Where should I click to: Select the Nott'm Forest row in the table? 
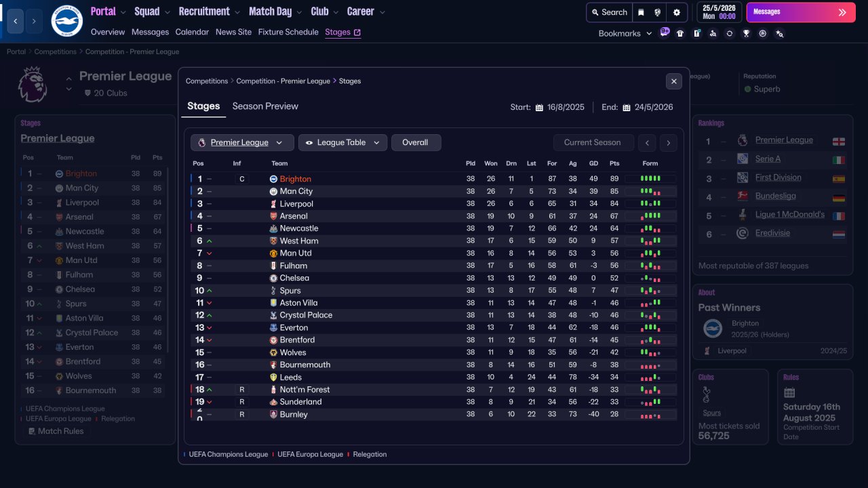coord(434,390)
